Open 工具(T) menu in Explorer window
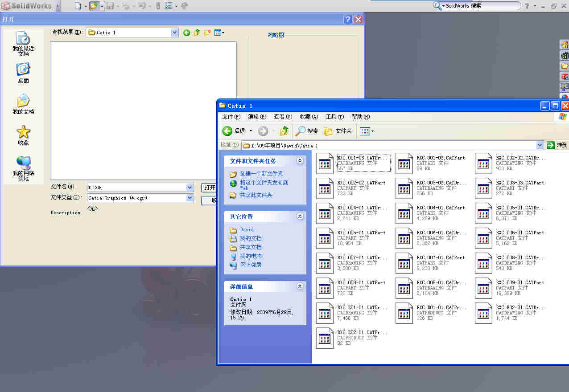The width and height of the screenshot is (569, 392). pos(334,117)
